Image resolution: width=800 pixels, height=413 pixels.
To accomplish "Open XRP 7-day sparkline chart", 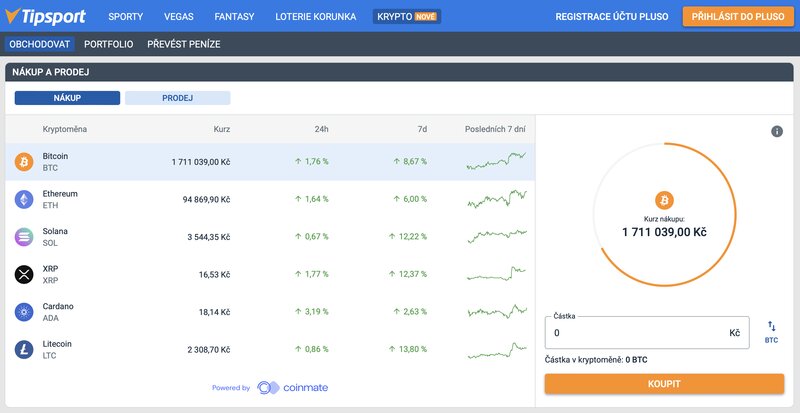I will pyautogui.click(x=496, y=274).
